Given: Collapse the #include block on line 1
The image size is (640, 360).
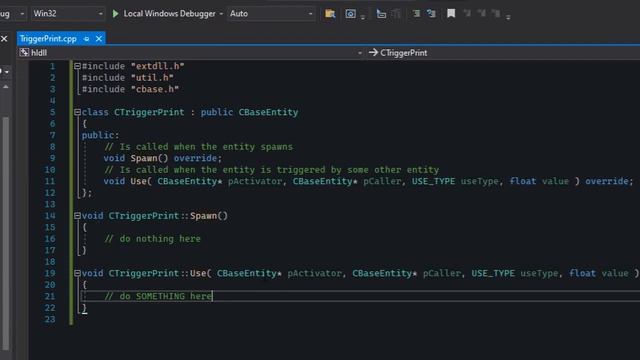Looking at the screenshot, I should pyautogui.click(x=77, y=66).
